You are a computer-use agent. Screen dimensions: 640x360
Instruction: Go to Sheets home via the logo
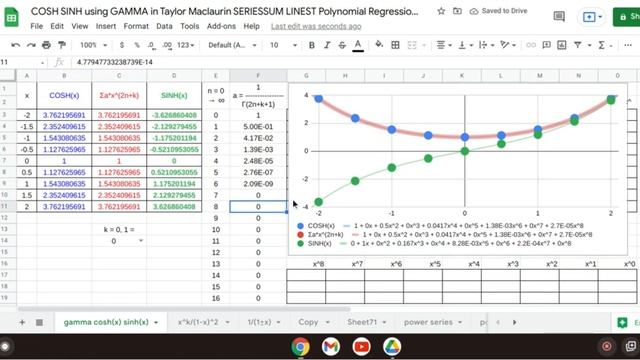(x=11, y=17)
